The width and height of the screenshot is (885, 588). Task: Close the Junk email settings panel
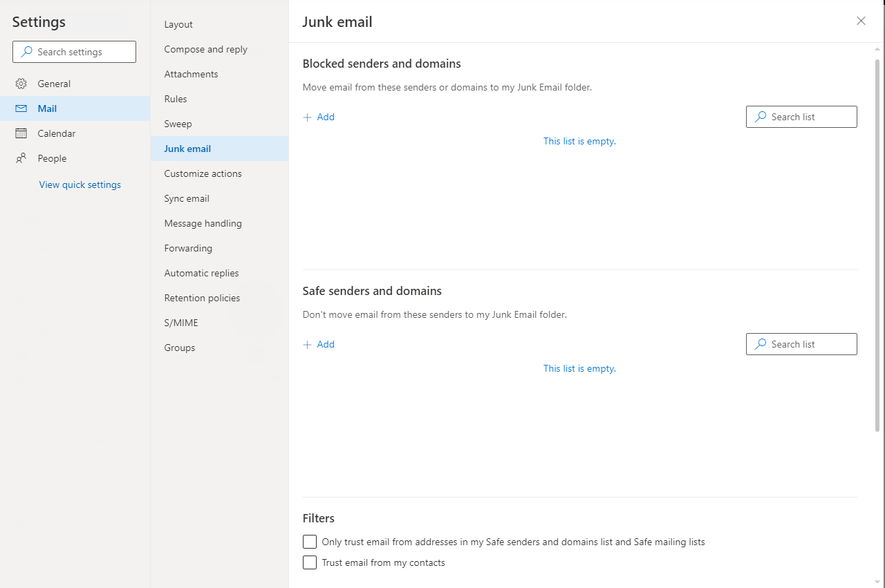[861, 21]
